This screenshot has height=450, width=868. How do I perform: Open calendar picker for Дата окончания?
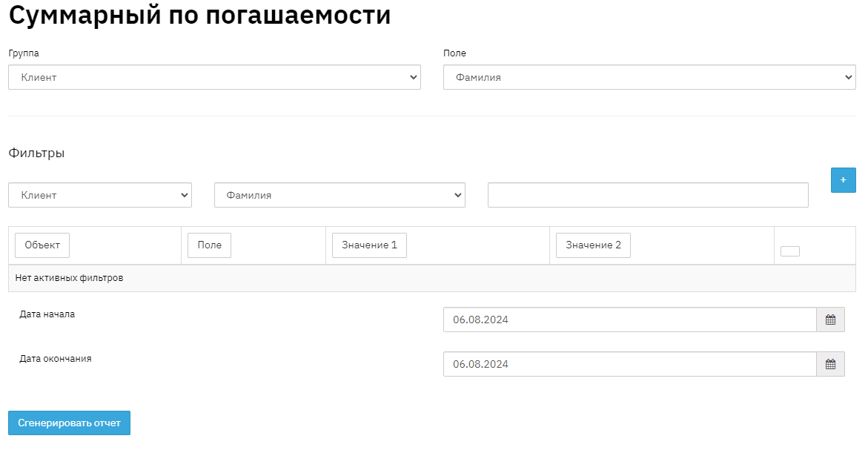tap(830, 364)
